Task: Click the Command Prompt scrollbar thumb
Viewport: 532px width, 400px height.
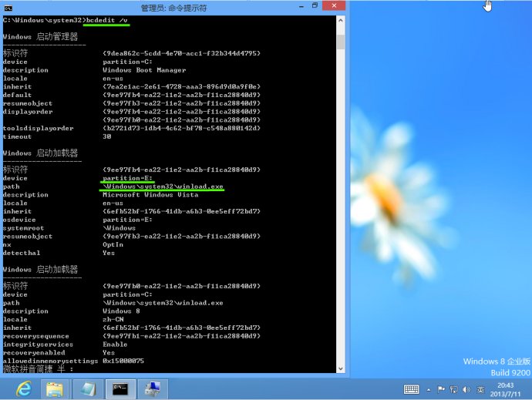Action: tap(341, 42)
